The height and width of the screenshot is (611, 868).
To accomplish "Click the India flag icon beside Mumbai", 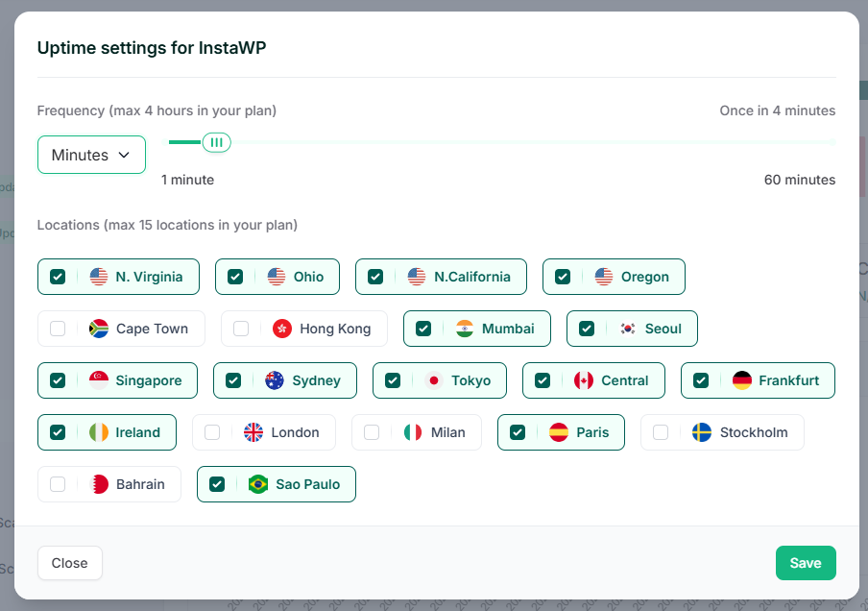I will coord(465,329).
